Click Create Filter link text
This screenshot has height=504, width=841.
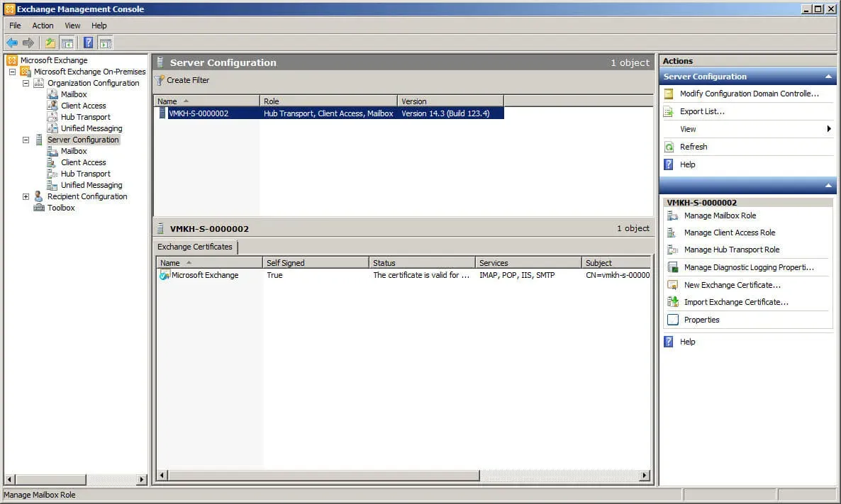[188, 80]
